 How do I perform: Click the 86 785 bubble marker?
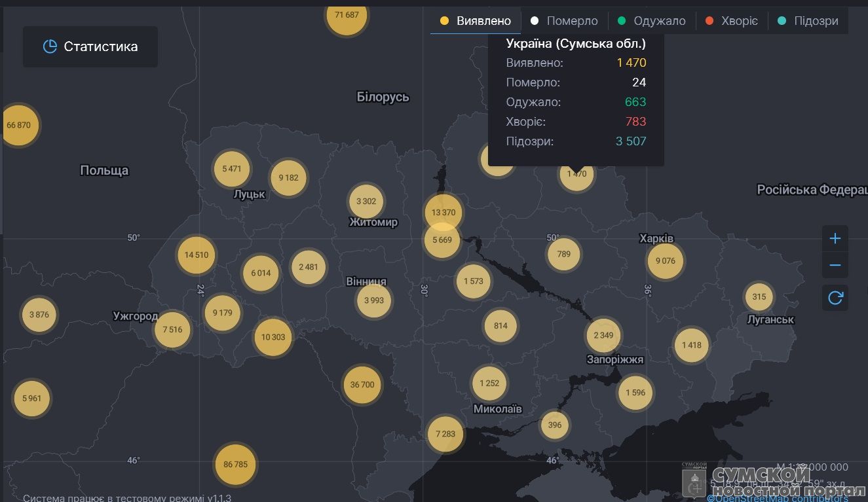point(235,464)
